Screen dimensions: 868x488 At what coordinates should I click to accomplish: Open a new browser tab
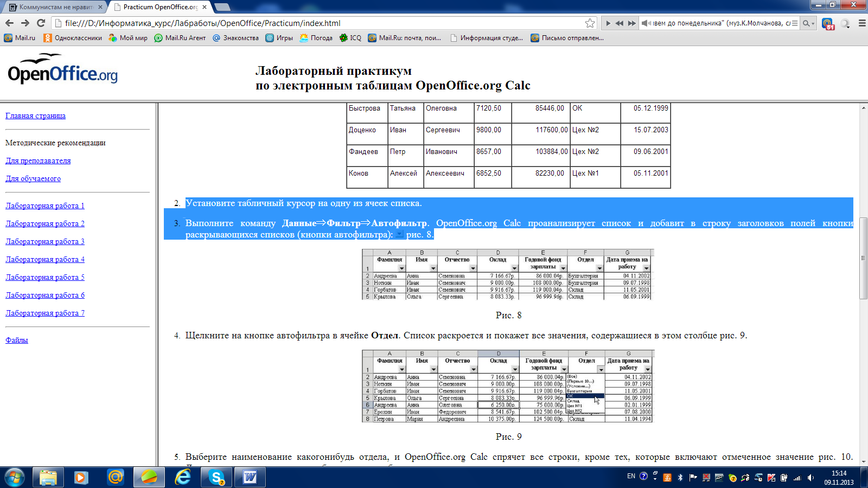pos(222,7)
